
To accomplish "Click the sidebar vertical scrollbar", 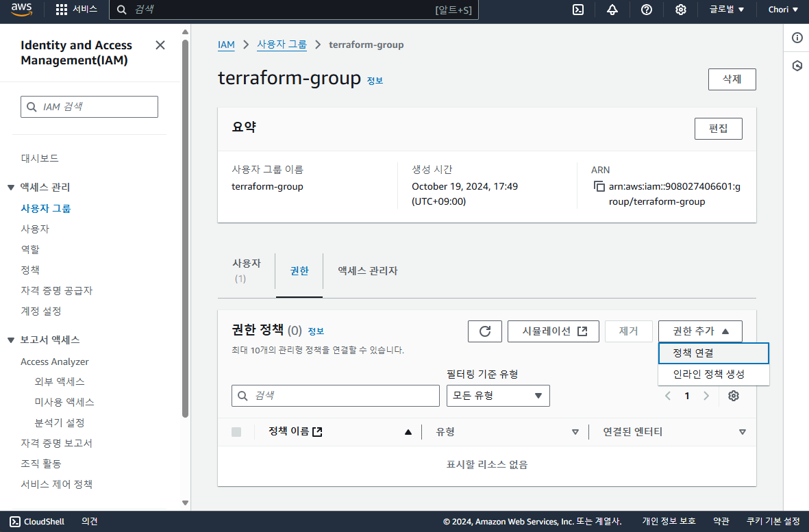I will 185,229.
